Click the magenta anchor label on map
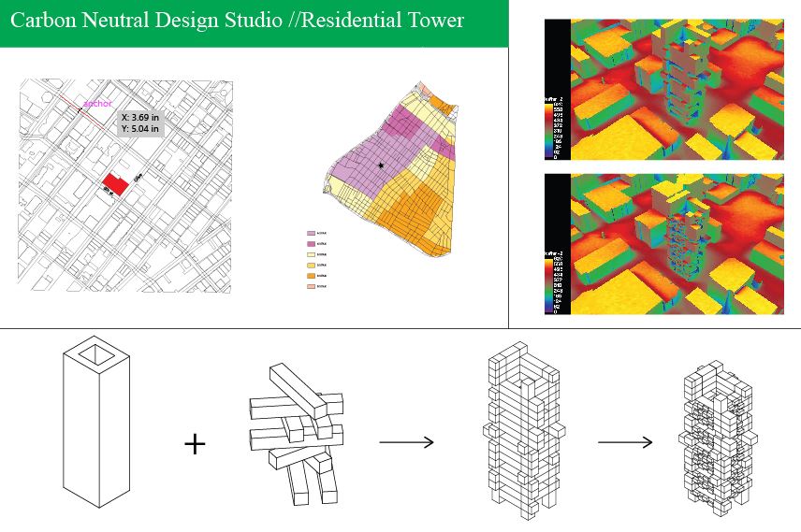 coord(97,104)
